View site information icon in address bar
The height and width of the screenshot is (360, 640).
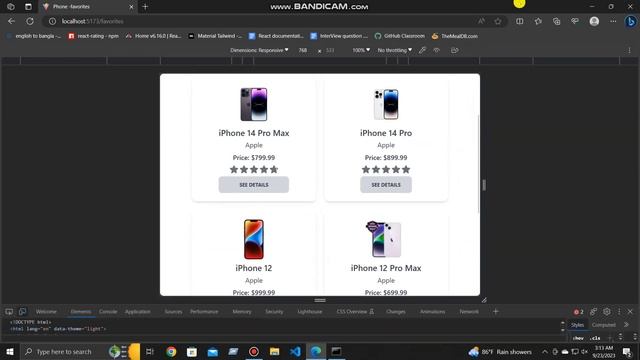pos(52,21)
